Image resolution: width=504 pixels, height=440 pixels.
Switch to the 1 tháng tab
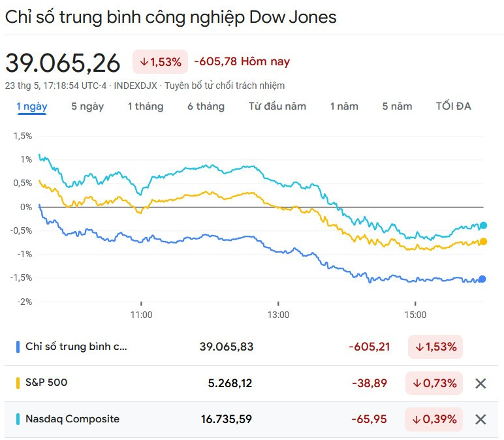tap(145, 106)
